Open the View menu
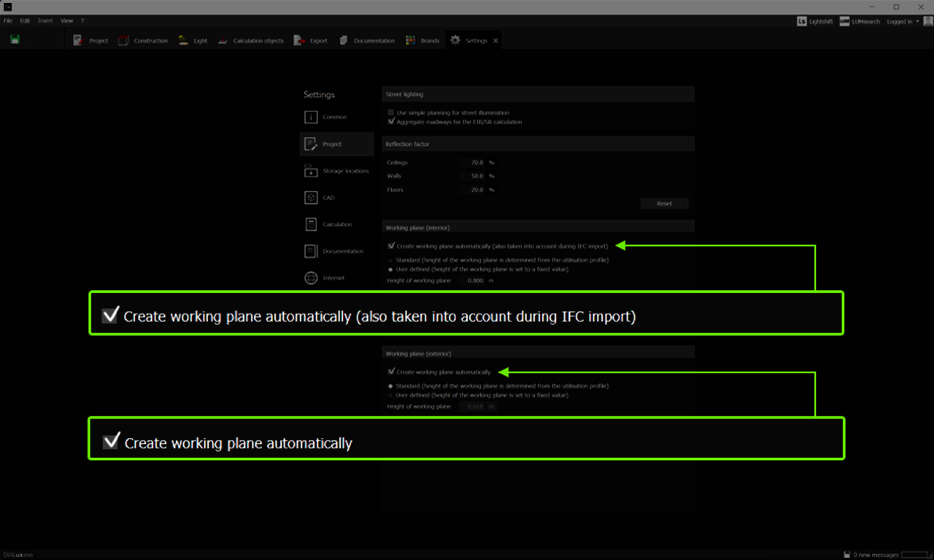The width and height of the screenshot is (934, 560). tap(66, 21)
